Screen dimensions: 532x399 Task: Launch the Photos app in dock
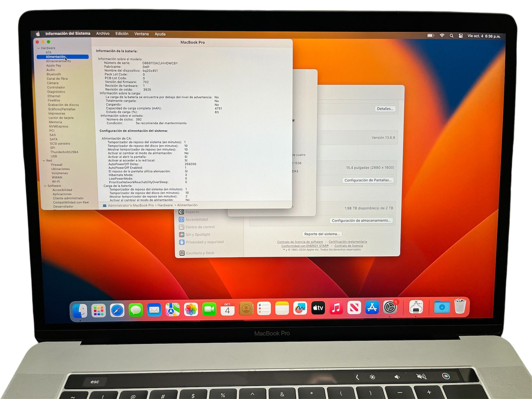tap(191, 310)
